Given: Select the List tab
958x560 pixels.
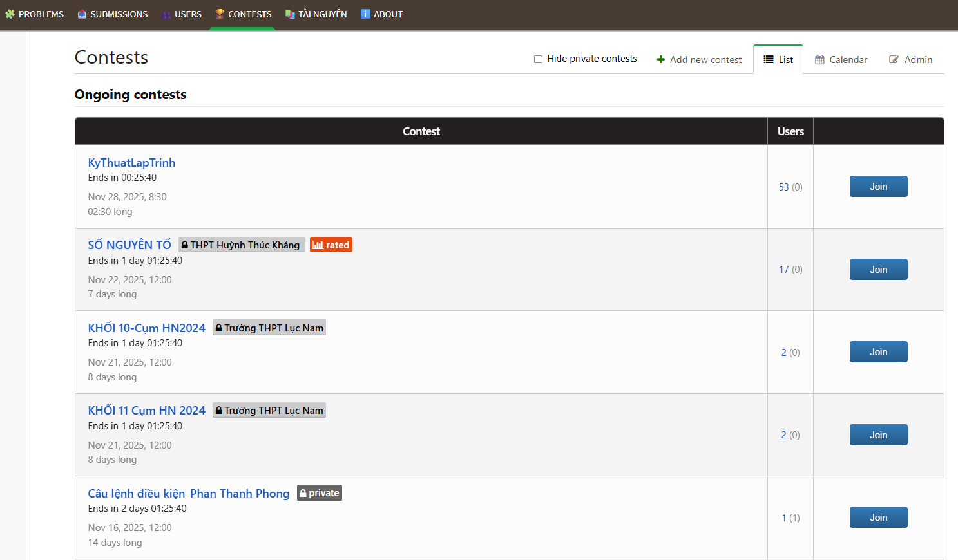Looking at the screenshot, I should 778,59.
